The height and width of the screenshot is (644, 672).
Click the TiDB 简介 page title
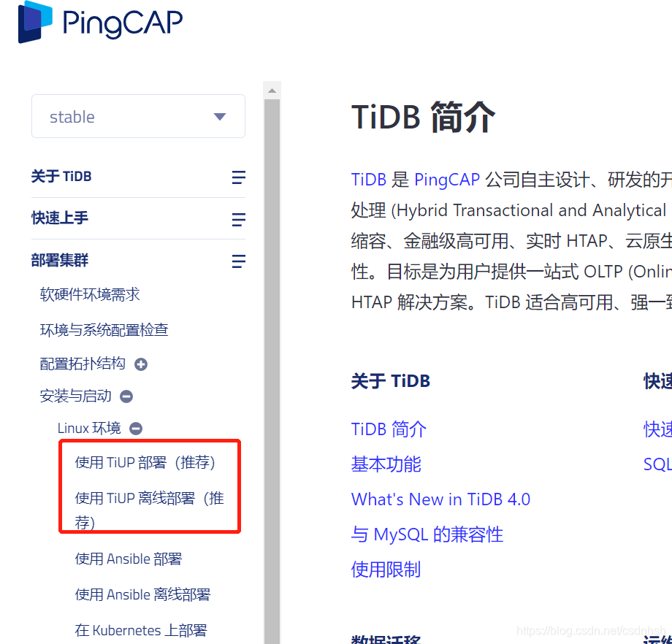[423, 117]
